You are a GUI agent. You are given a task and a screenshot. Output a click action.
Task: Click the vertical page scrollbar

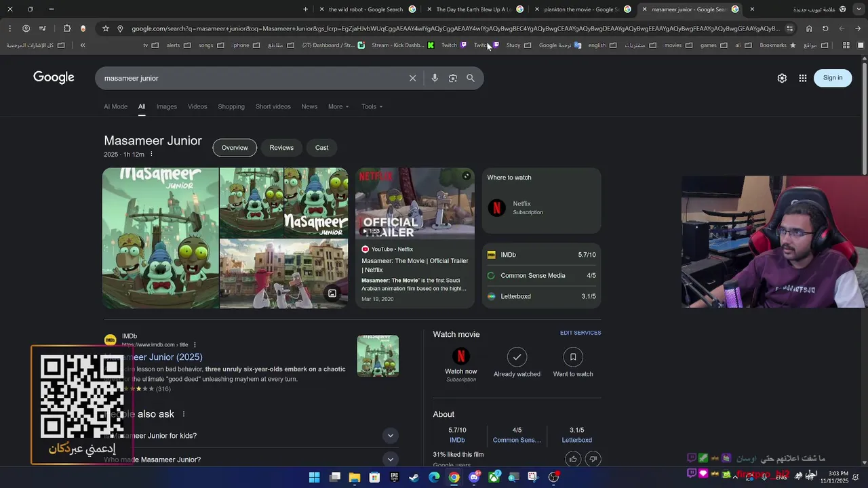[x=865, y=119]
